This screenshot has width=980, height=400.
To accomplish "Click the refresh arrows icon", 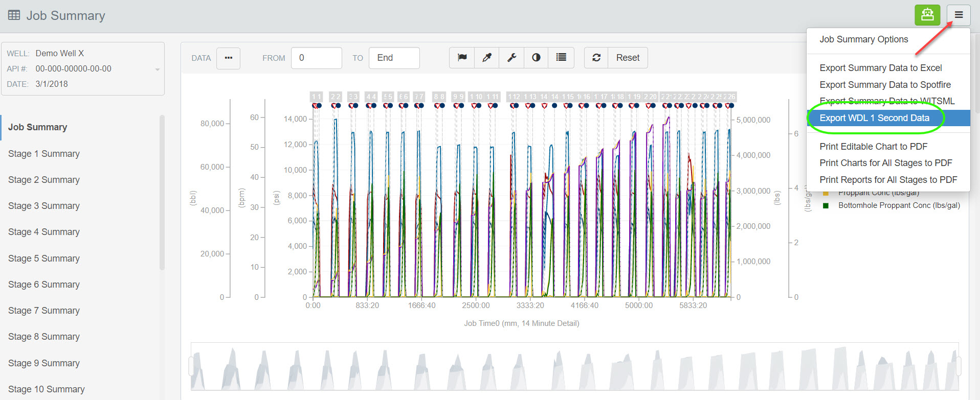I will [596, 58].
